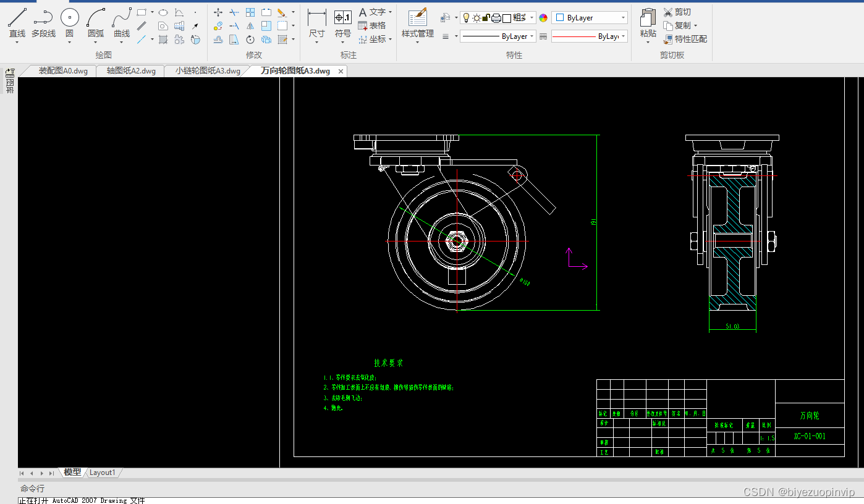Switch to the Layout1 tab

(102, 472)
